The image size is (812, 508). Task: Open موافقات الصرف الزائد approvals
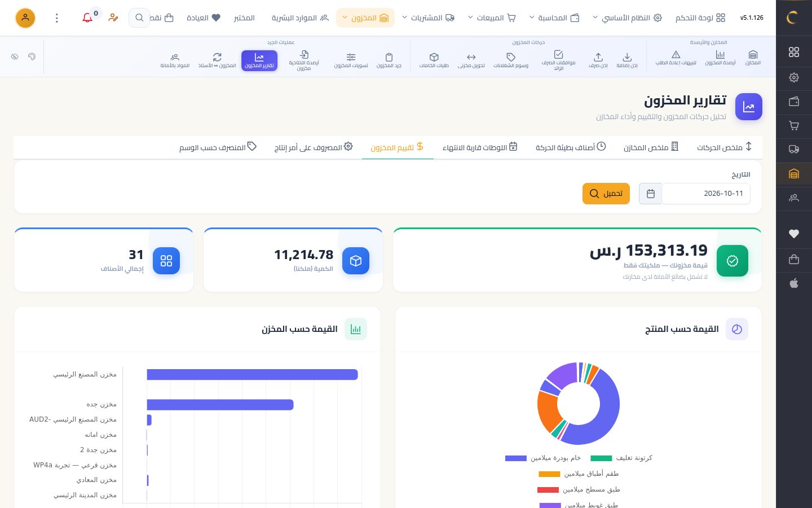coord(558,60)
